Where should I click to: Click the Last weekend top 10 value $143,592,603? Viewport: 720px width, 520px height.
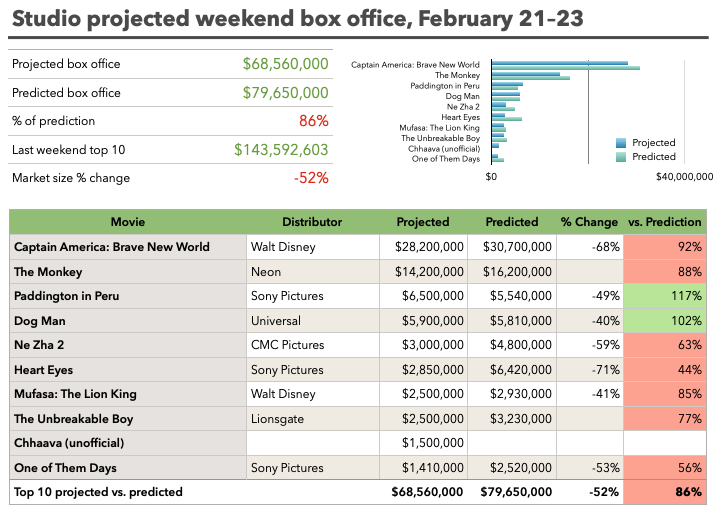coord(281,150)
